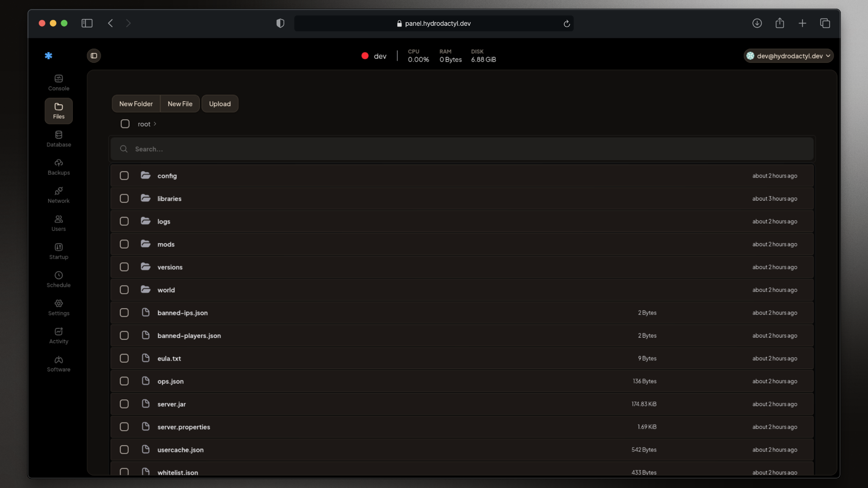The width and height of the screenshot is (868, 488).
Task: Click the New Folder button
Action: coord(136,103)
